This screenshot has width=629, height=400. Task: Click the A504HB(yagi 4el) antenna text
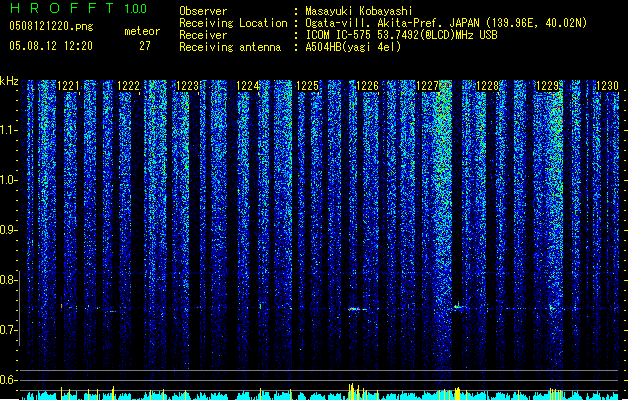(x=353, y=47)
